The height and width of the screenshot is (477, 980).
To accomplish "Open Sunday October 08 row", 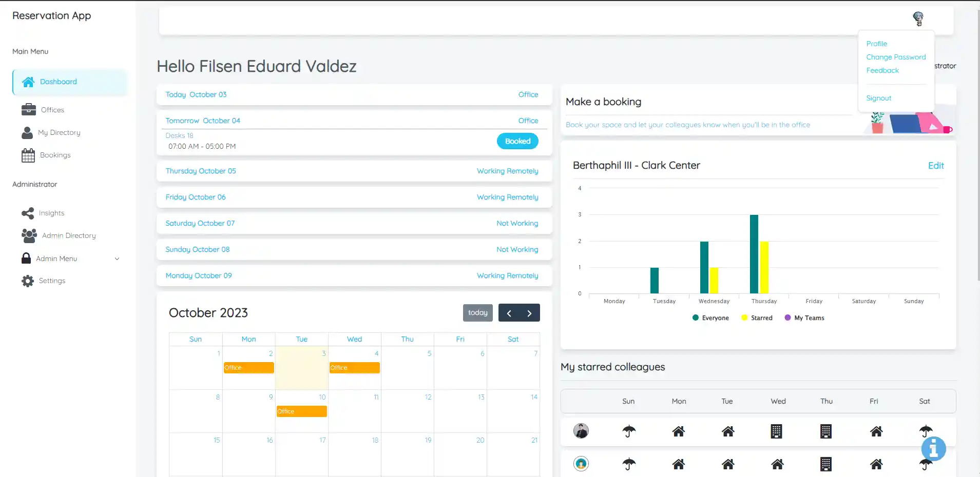I will (x=354, y=249).
